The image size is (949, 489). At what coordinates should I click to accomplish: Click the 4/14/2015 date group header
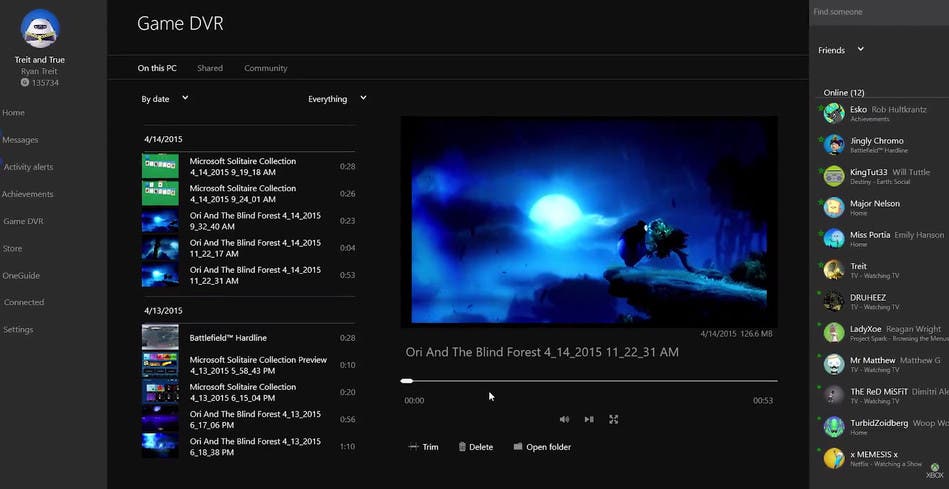(x=163, y=139)
